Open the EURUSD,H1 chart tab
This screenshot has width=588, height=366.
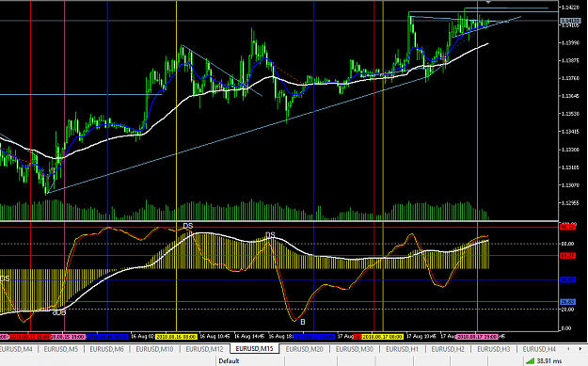(402, 349)
